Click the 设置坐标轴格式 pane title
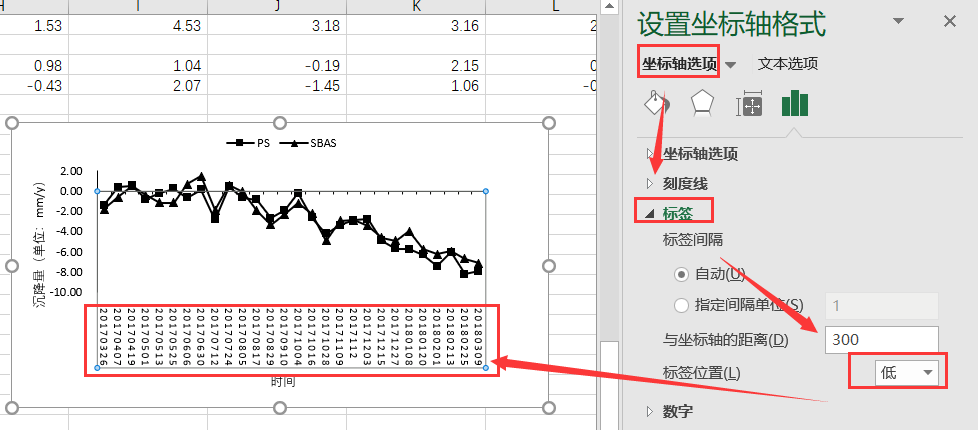978x430 pixels. tap(732, 25)
